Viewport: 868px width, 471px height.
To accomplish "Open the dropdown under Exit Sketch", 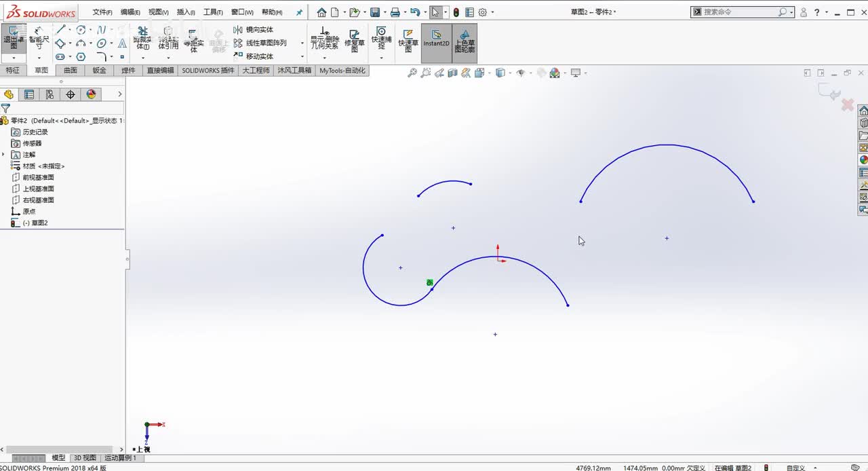I will (14, 58).
